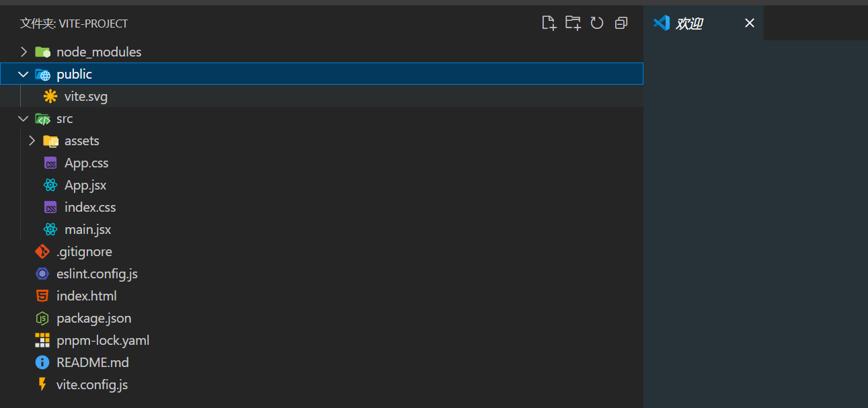This screenshot has width=868, height=408.
Task: Refresh the file explorer
Action: click(597, 24)
